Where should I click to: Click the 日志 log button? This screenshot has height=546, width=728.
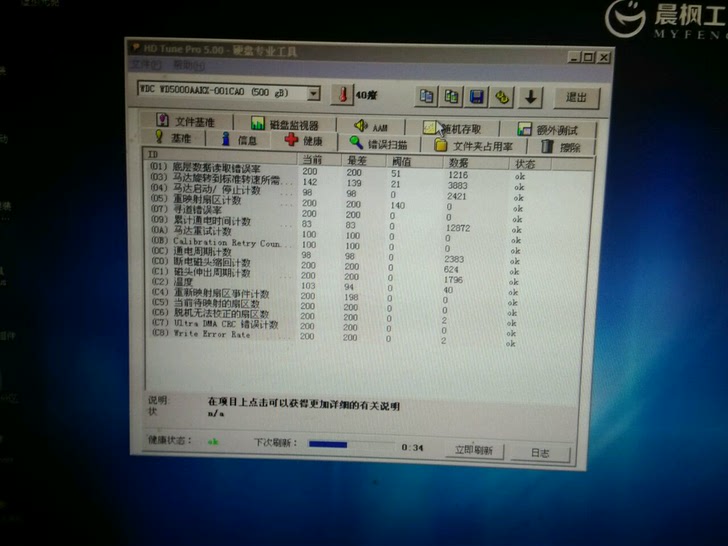(540, 453)
